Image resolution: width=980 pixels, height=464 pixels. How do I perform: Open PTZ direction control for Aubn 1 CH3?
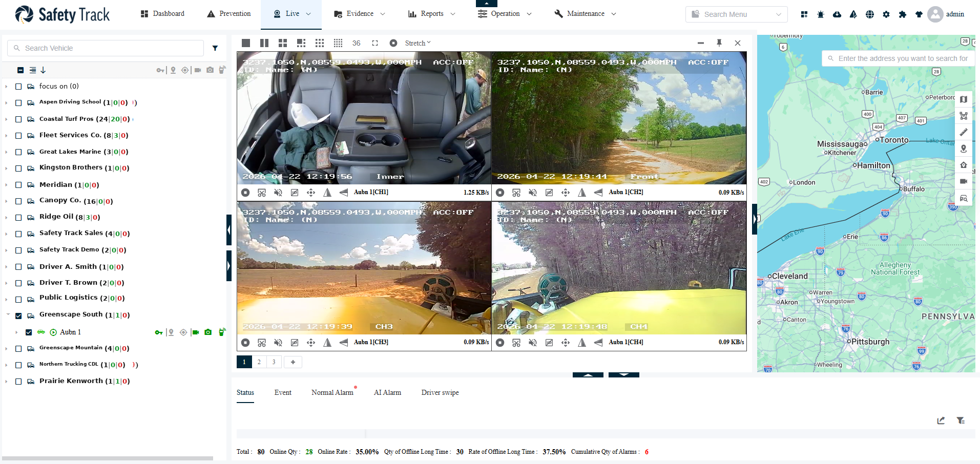pos(311,343)
